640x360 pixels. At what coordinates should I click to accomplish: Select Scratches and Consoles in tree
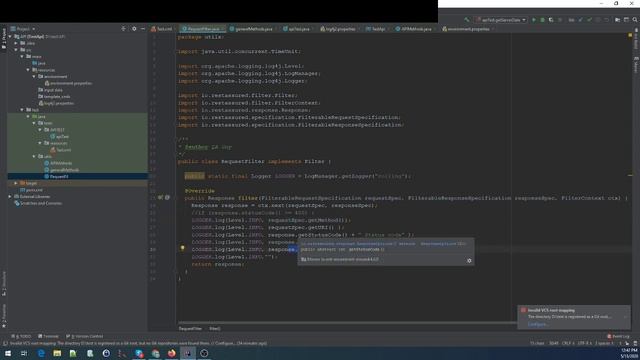pos(38,203)
